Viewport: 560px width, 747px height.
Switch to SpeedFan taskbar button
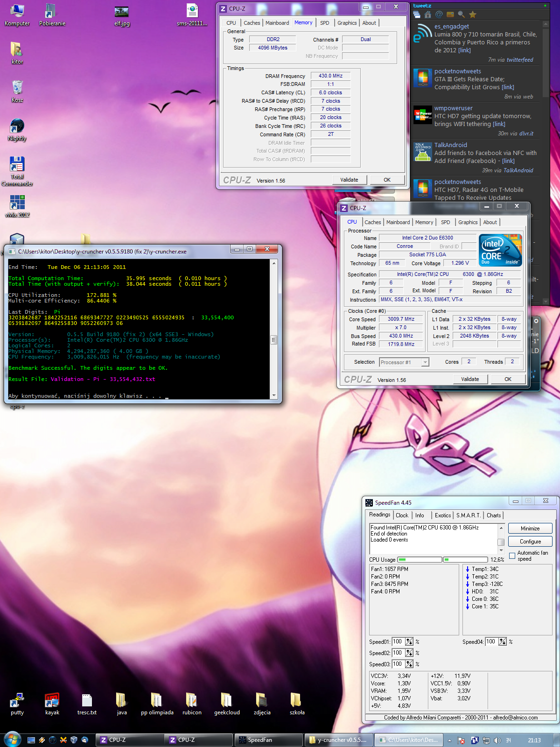(269, 740)
